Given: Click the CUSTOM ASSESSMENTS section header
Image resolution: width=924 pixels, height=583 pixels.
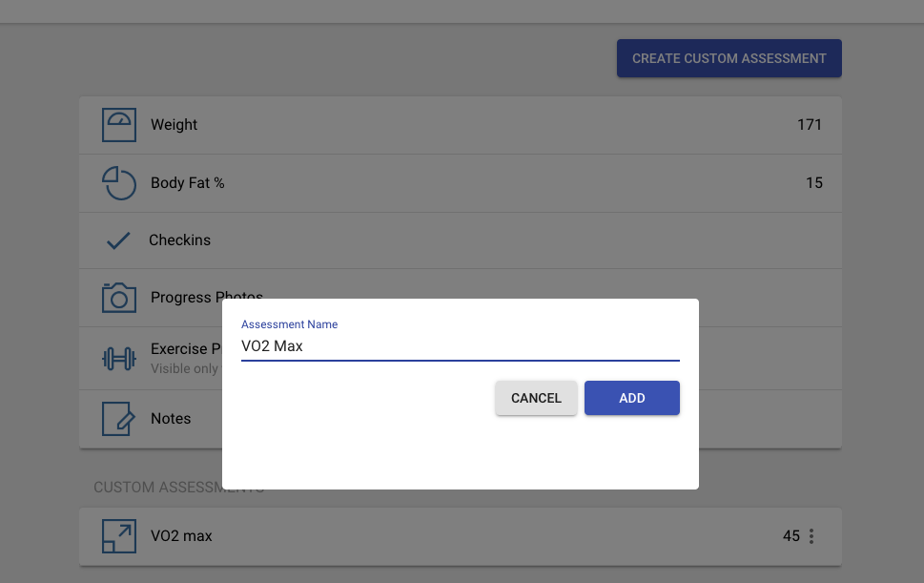Looking at the screenshot, I should (x=178, y=487).
